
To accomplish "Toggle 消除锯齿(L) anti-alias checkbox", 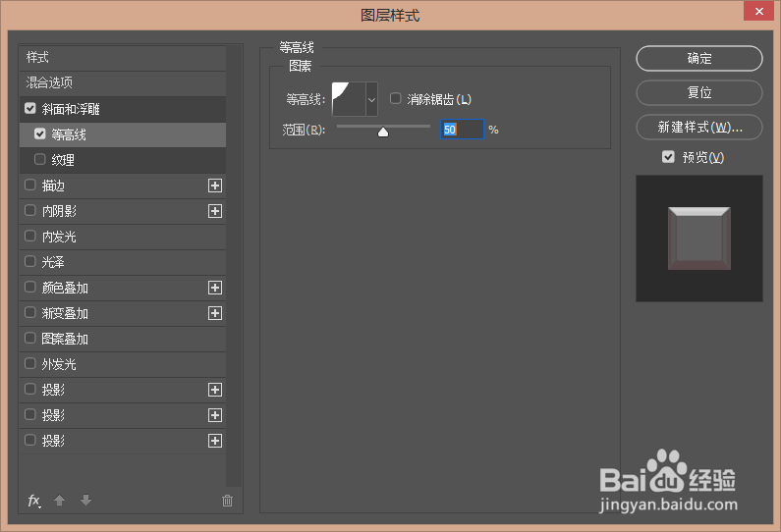I will coord(396,98).
